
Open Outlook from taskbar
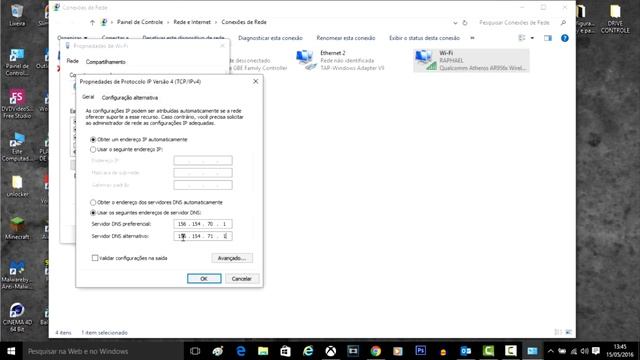click(x=466, y=351)
